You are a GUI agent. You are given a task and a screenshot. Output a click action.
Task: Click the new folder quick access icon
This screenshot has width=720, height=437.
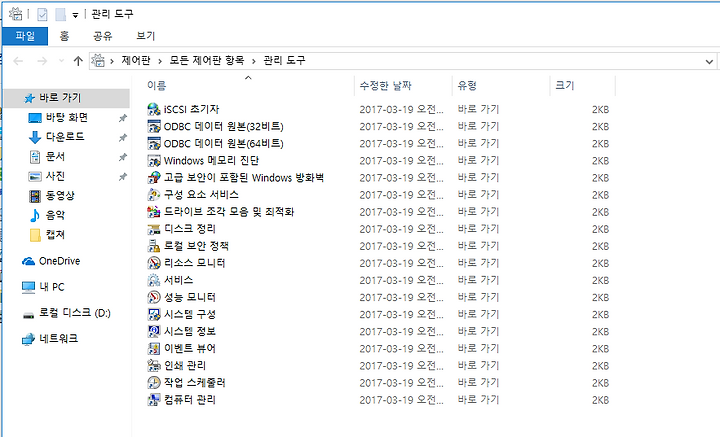point(61,15)
